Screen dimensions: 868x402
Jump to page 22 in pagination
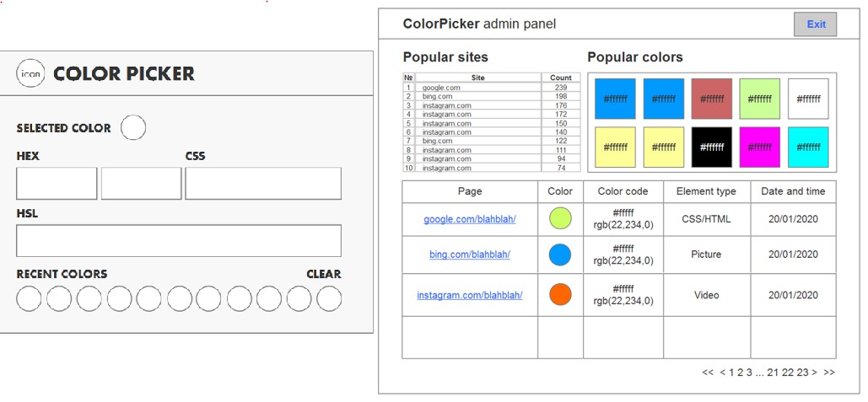click(788, 373)
